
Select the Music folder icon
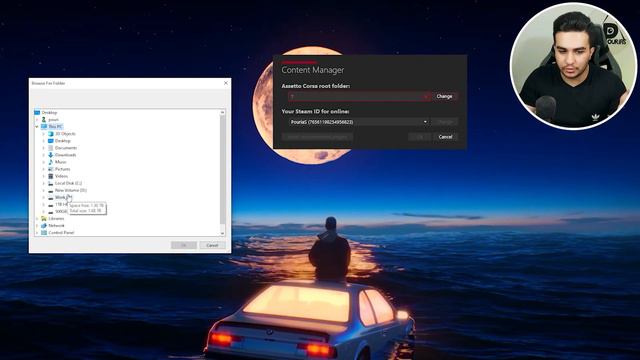(51, 162)
